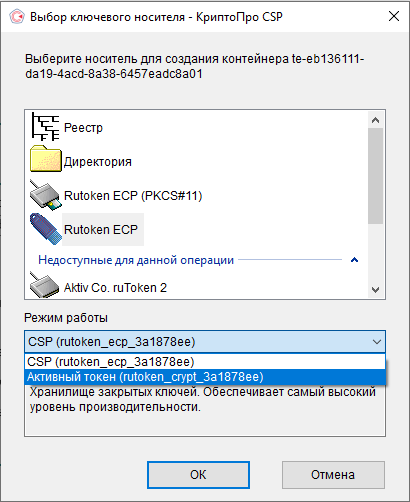Choose the Реестр label in media list
The image size is (410, 502).
tap(83, 128)
